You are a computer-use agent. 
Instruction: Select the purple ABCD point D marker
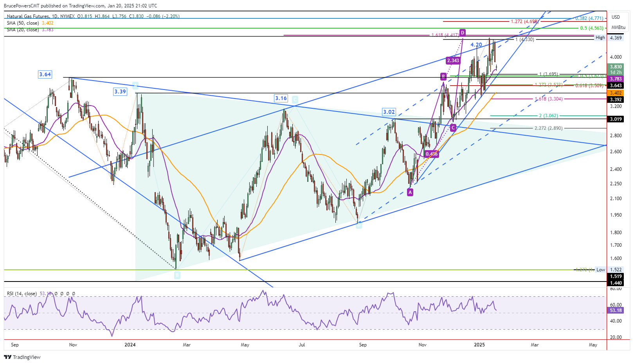[462, 32]
